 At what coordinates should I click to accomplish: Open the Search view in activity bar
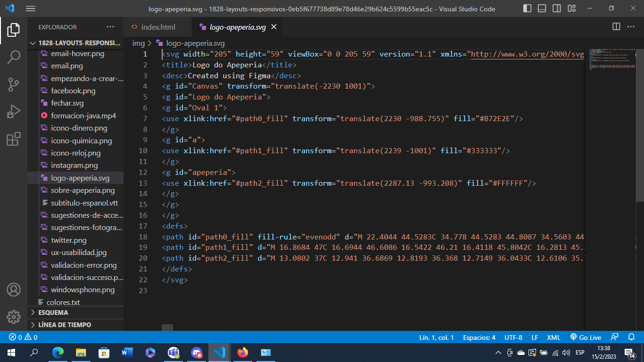[x=13, y=58]
